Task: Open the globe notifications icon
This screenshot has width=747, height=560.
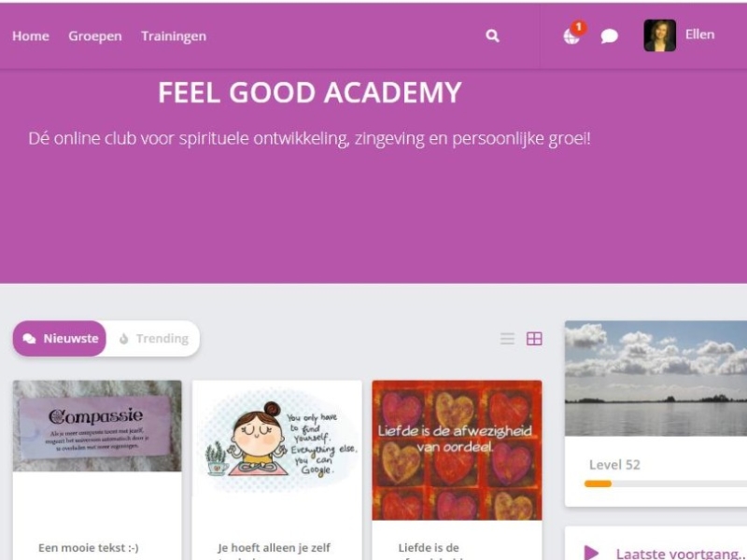Action: point(571,36)
